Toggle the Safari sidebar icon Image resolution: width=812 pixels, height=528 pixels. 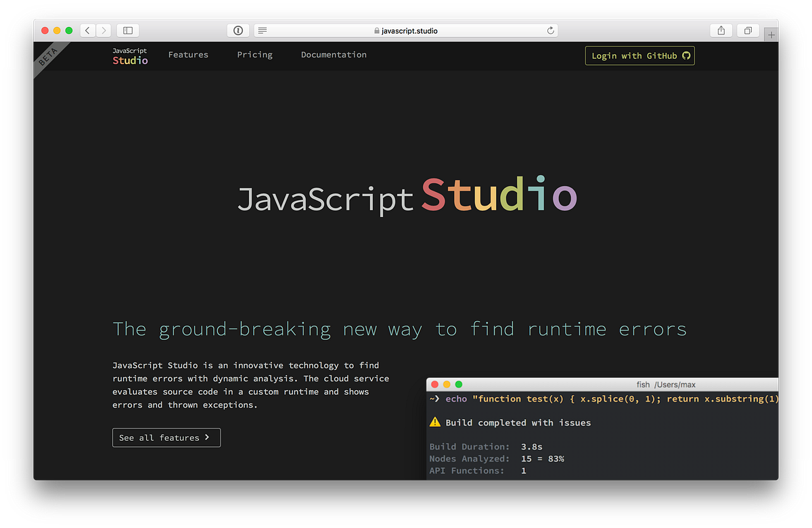pos(127,30)
